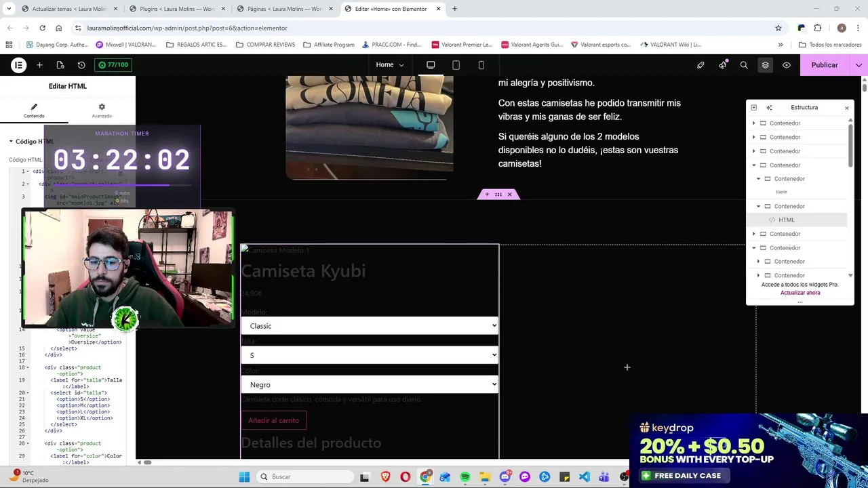Open File Explorer from the taskbar

[x=485, y=477]
